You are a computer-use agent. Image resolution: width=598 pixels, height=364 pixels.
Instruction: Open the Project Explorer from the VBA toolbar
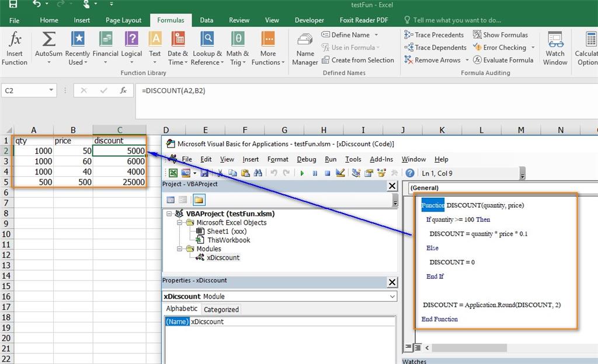click(356, 173)
